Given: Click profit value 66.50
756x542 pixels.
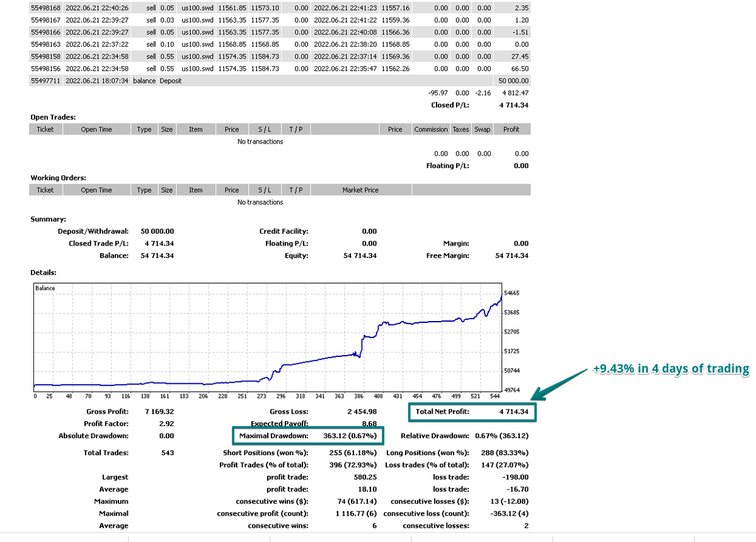Looking at the screenshot, I should coord(520,69).
